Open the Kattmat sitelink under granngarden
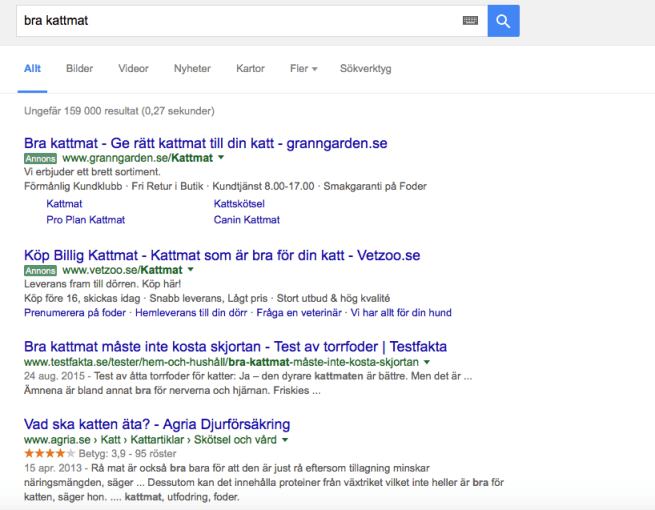Image resolution: width=655 pixels, height=510 pixels. 64,204
